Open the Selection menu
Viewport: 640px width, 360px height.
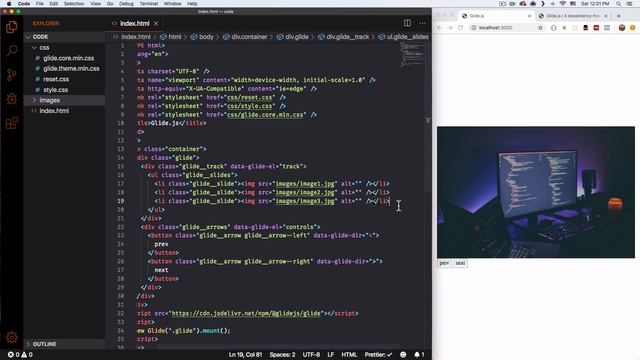74,4
